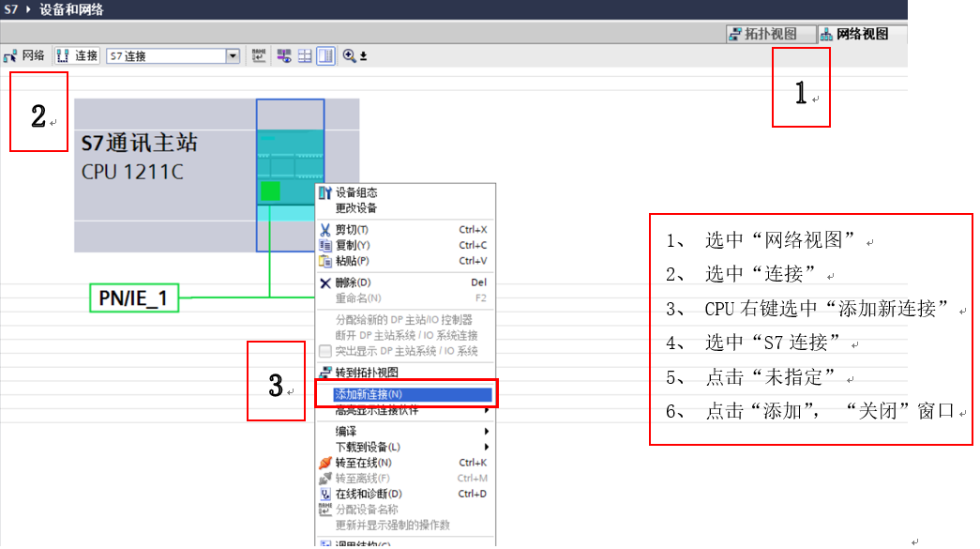980x549 pixels.
Task: Switch to the 网络视图 tab
Action: 860,34
